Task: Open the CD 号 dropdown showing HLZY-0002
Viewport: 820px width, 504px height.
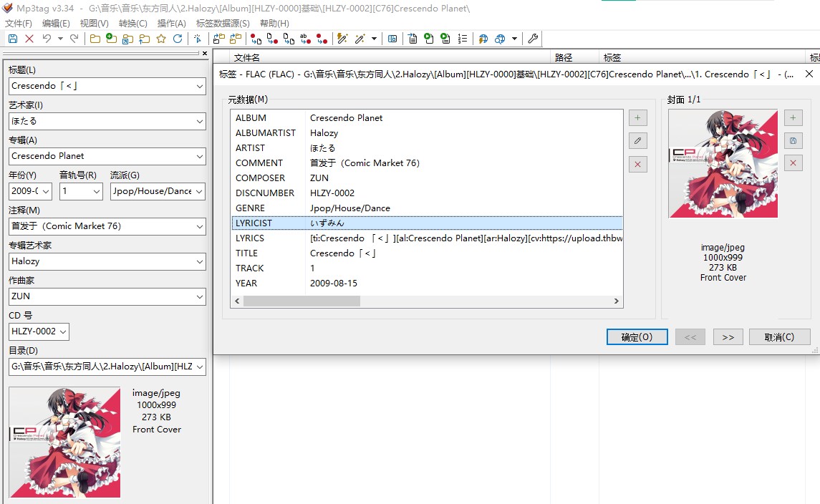Action: pos(63,331)
